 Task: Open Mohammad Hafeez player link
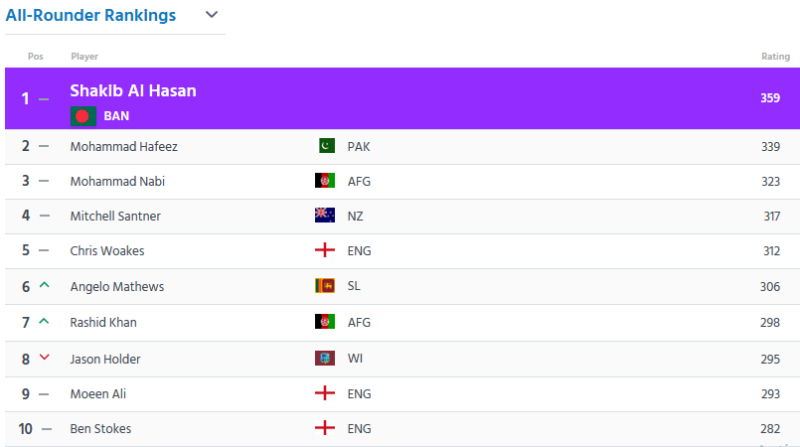coord(124,146)
